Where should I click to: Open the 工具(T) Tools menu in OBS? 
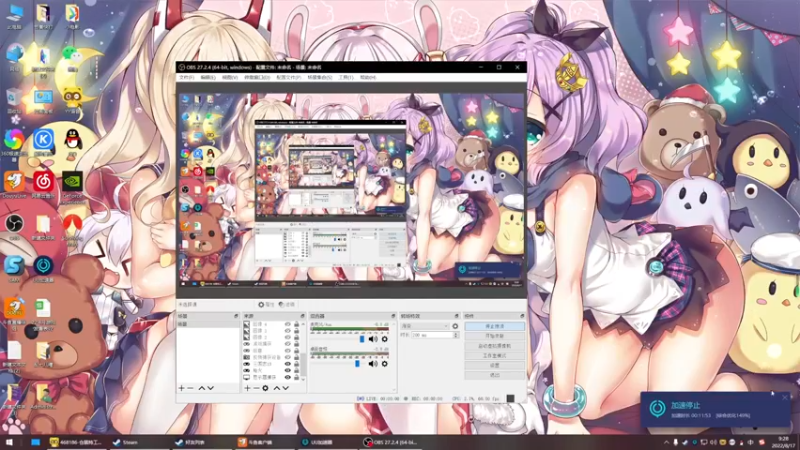pos(345,78)
